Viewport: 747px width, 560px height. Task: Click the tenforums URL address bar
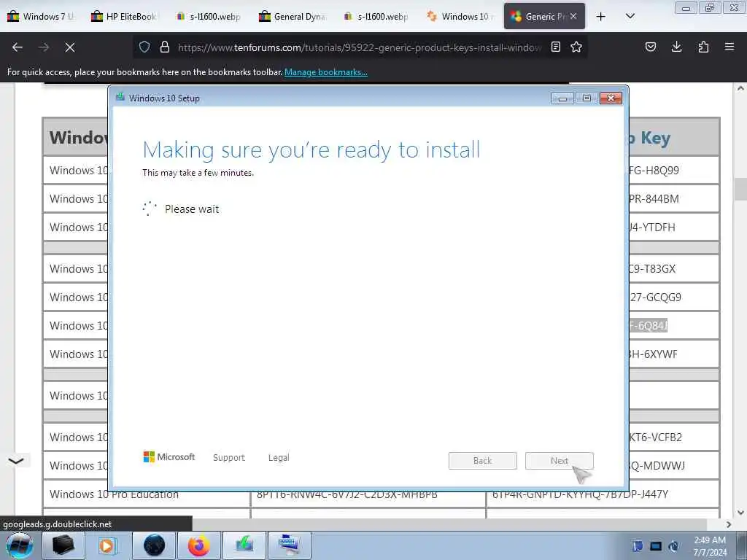coord(359,47)
